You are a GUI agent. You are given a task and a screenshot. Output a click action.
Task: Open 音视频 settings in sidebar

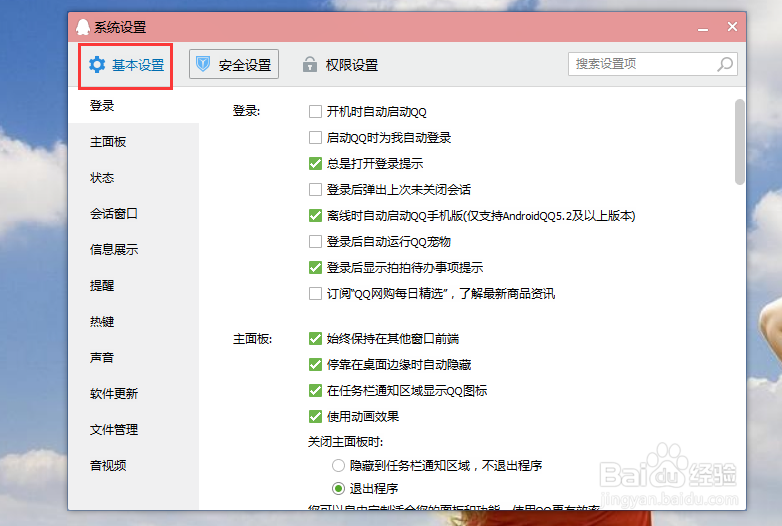coord(133,465)
